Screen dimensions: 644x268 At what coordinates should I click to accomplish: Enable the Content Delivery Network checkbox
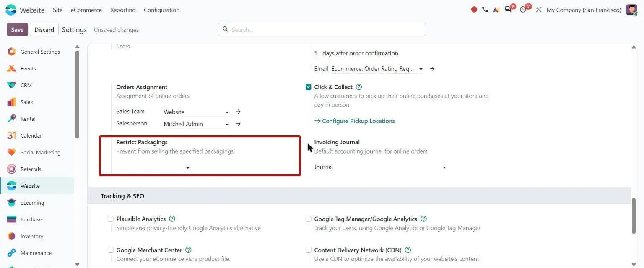click(x=309, y=250)
